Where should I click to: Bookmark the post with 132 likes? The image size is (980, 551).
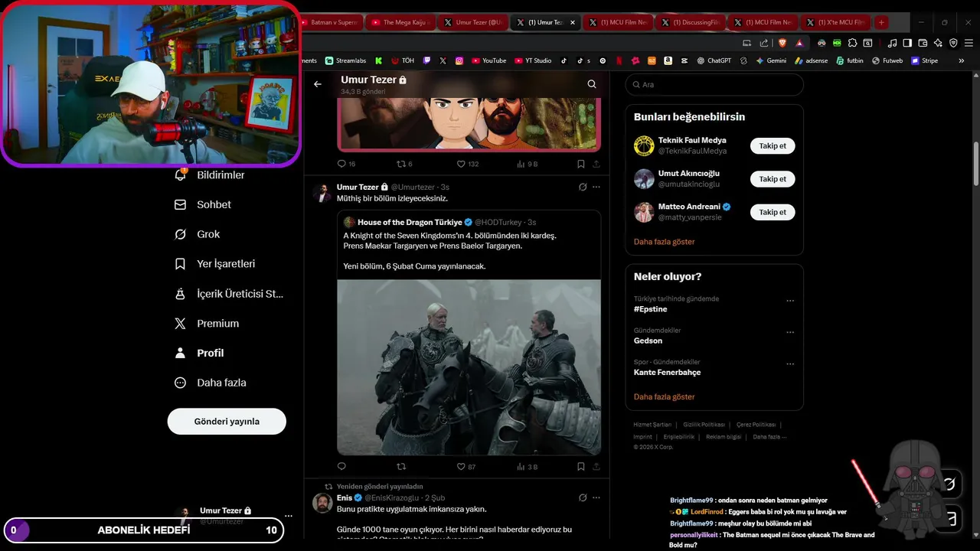tap(581, 164)
